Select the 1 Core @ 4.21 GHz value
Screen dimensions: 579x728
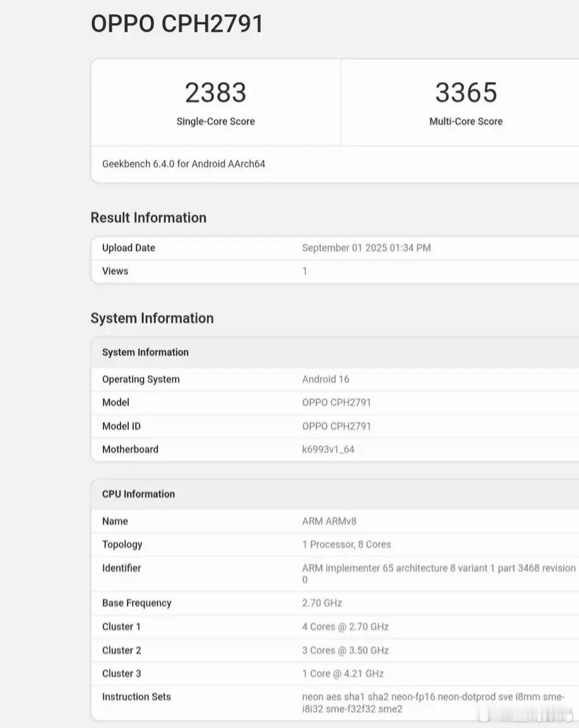343,674
